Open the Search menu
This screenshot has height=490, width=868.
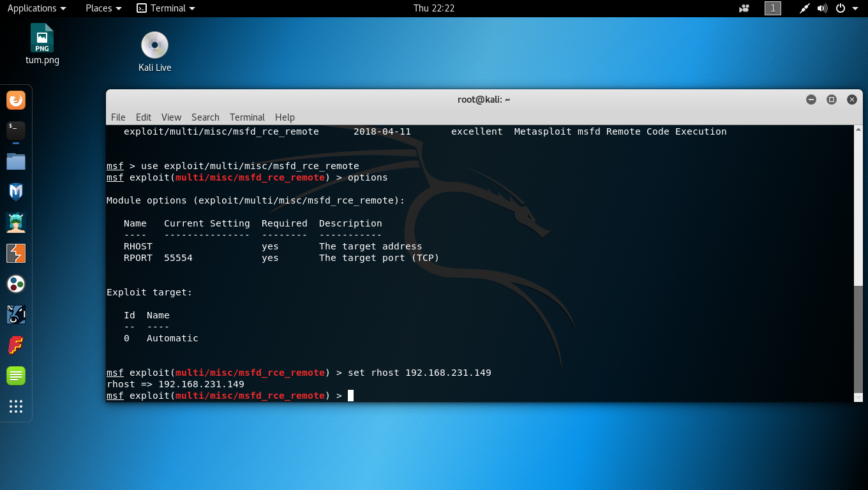(205, 117)
